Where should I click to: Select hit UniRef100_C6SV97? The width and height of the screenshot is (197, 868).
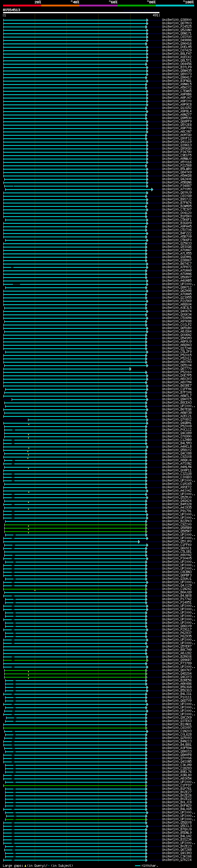(176, 728)
